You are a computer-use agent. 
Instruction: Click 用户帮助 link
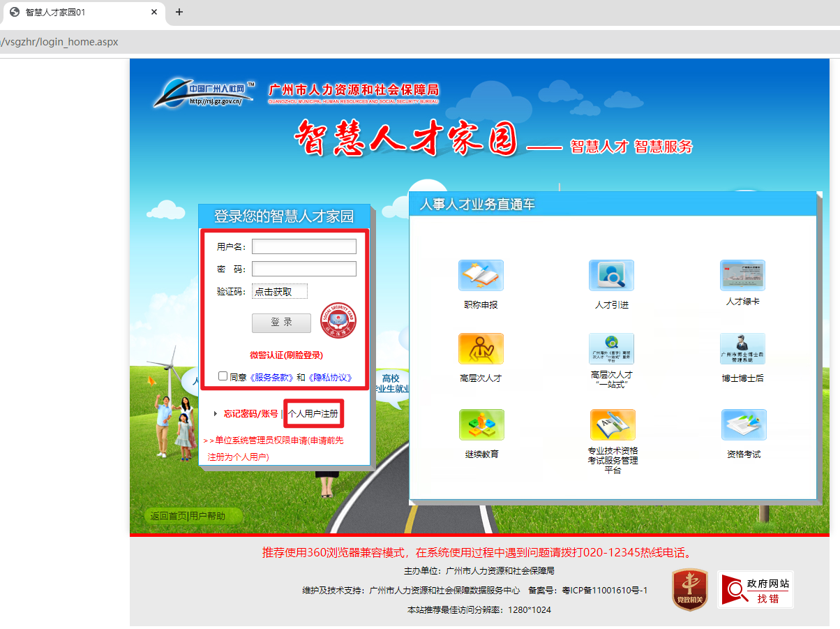[207, 517]
